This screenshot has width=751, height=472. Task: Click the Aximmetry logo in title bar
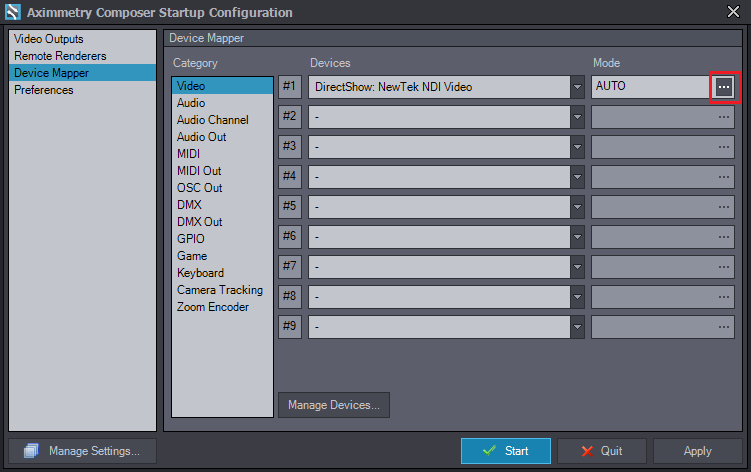click(x=13, y=12)
